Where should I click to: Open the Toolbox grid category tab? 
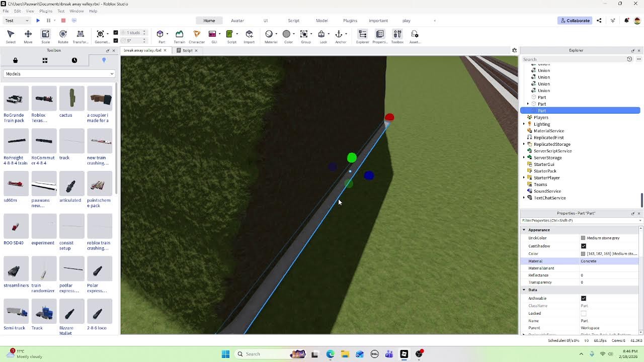45,60
